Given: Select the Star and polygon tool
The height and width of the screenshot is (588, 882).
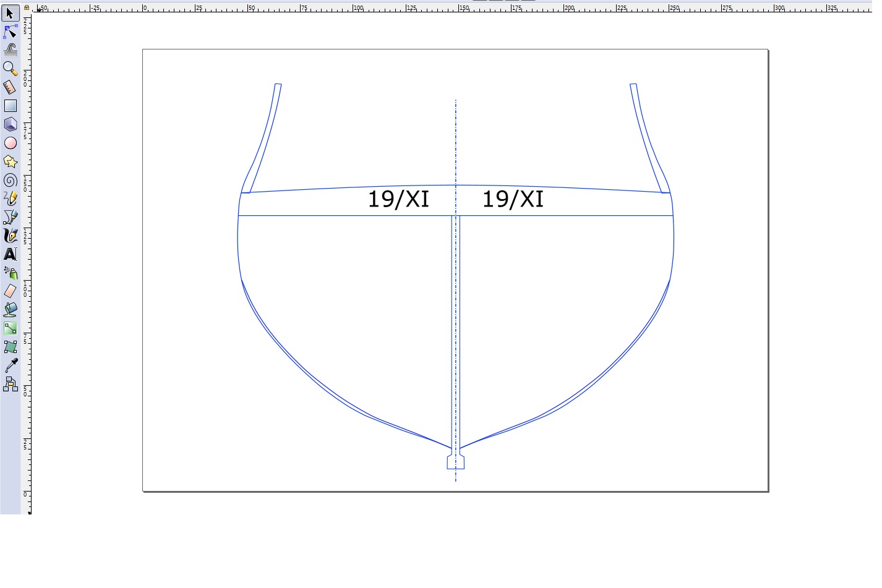Looking at the screenshot, I should [10, 161].
